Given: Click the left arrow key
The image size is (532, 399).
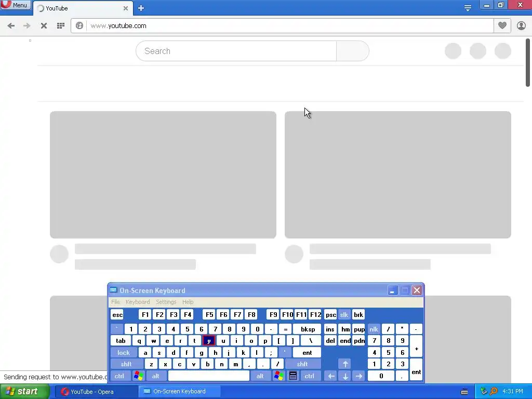Looking at the screenshot, I should point(331,376).
